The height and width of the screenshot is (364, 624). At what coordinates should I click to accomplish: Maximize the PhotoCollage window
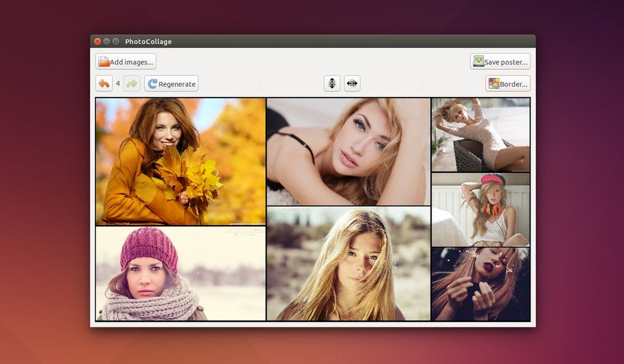point(115,41)
